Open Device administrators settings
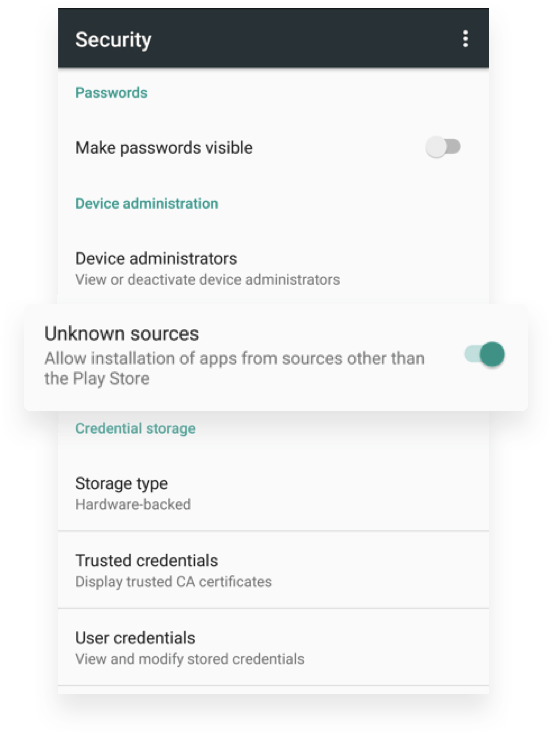The height and width of the screenshot is (734, 552). pos(273,268)
